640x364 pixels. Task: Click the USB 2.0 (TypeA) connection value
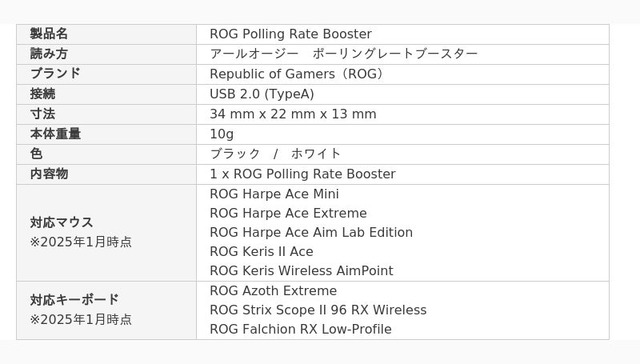262,94
